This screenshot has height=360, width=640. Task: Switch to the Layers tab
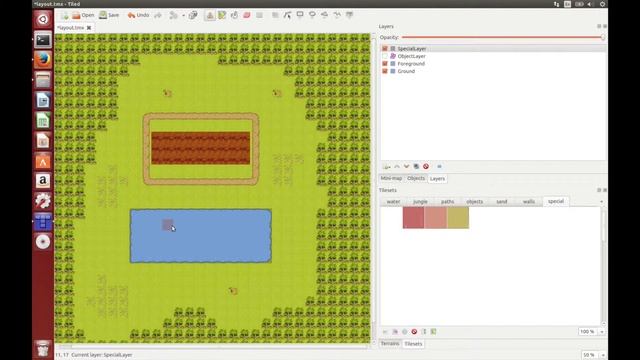(437, 179)
